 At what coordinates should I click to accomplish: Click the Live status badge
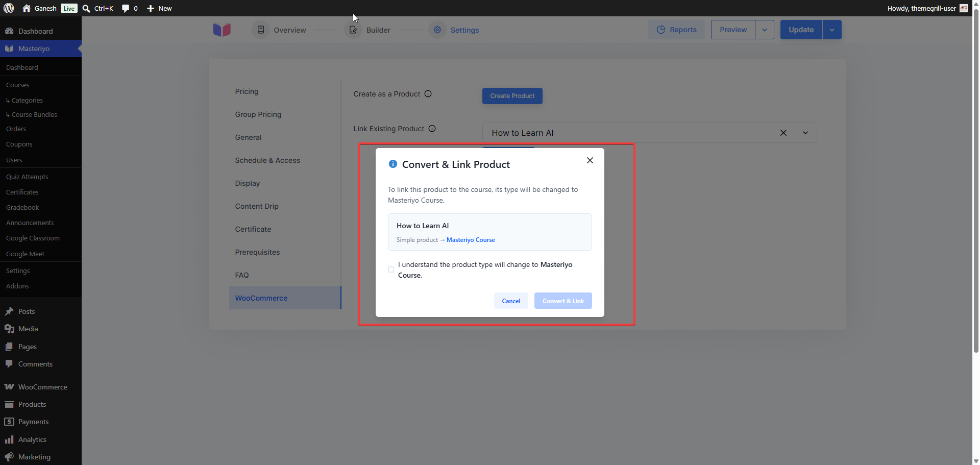[69, 8]
